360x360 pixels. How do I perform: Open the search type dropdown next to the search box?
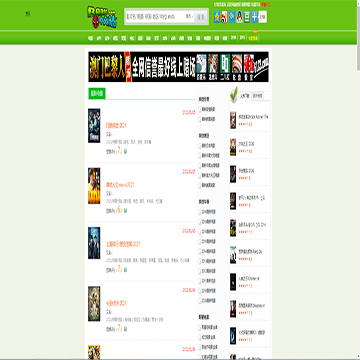click(x=189, y=16)
